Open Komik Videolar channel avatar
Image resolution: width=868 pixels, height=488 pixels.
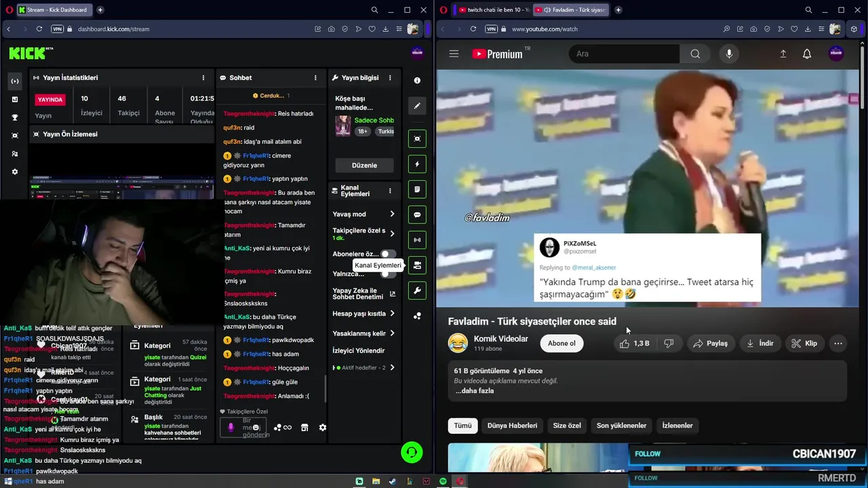point(458,343)
